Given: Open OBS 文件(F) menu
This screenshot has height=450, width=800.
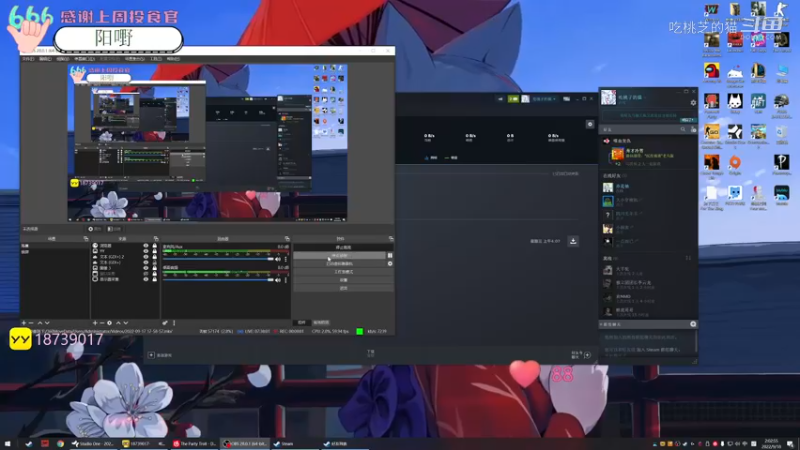Looking at the screenshot, I should pos(28,59).
